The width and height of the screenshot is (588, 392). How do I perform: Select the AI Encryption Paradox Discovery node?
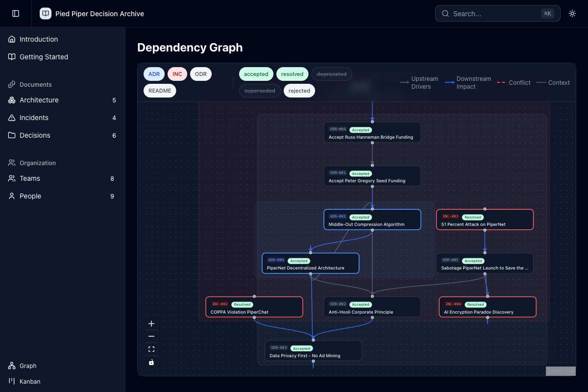488,307
